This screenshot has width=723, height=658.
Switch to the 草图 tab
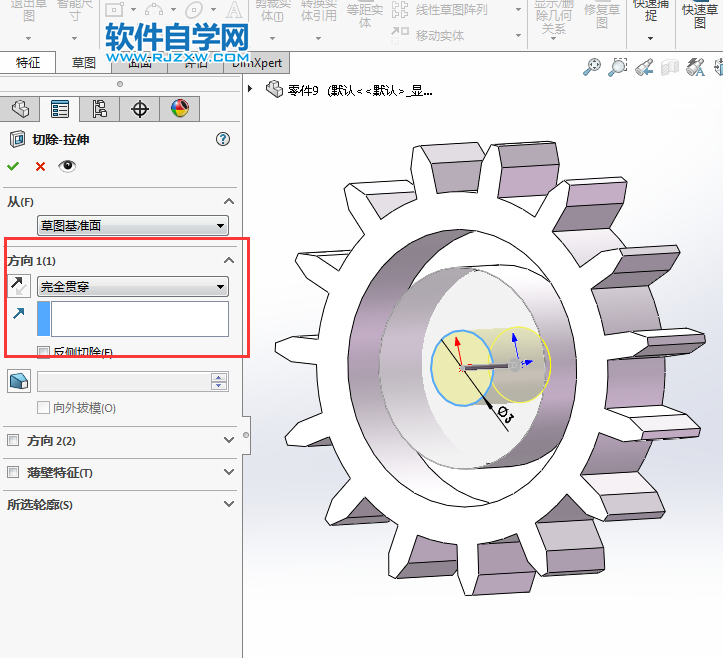point(83,62)
